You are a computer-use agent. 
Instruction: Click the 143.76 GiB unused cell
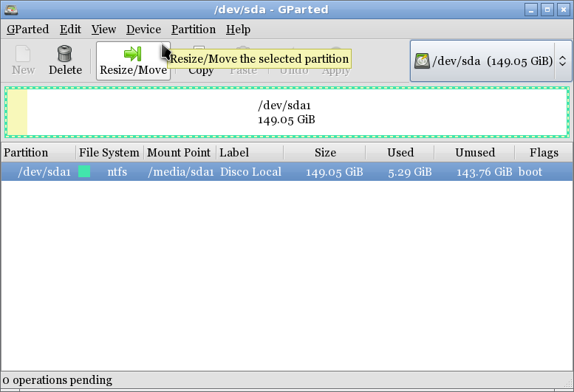pyautogui.click(x=484, y=172)
